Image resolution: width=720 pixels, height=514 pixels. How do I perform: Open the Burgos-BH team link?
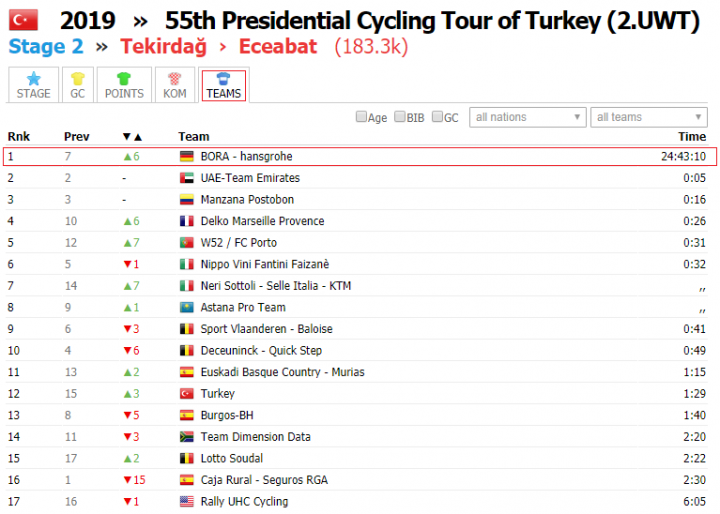pyautogui.click(x=227, y=416)
